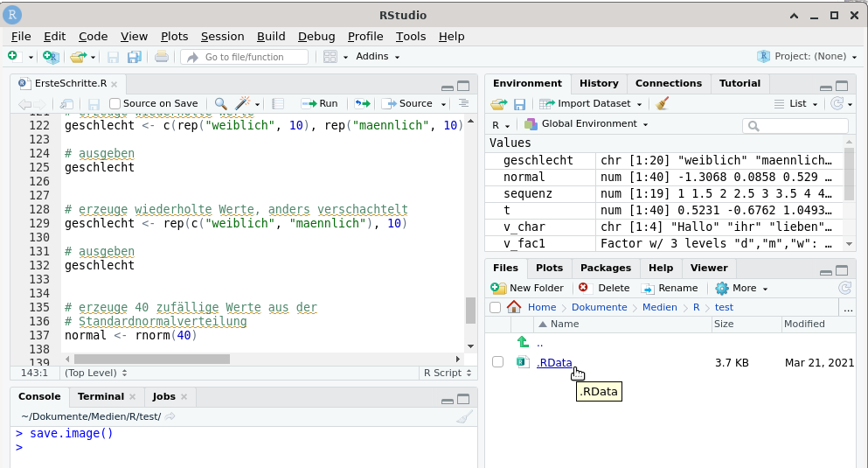Navigate to the Medien breadcrumb
This screenshot has height=468, width=868.
[x=659, y=307]
